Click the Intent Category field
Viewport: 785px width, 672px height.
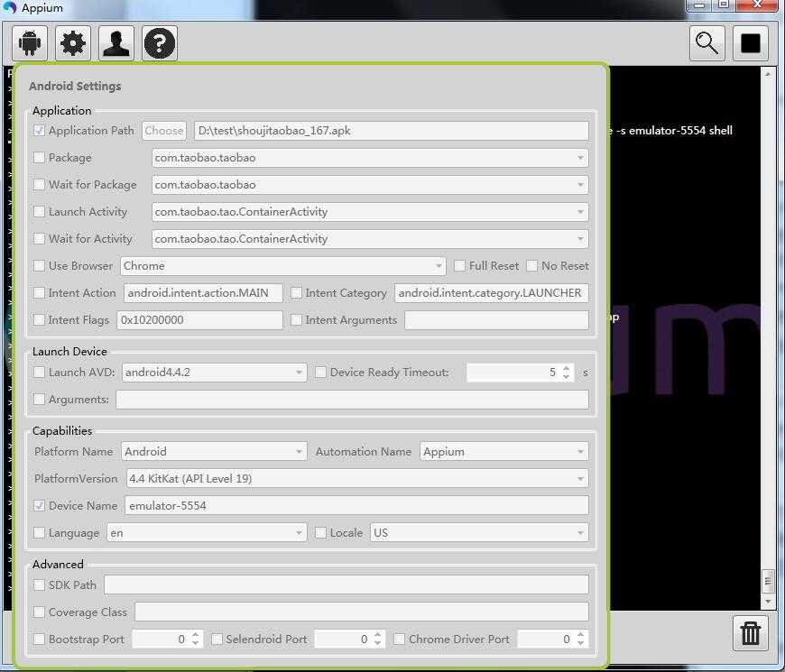tap(492, 293)
